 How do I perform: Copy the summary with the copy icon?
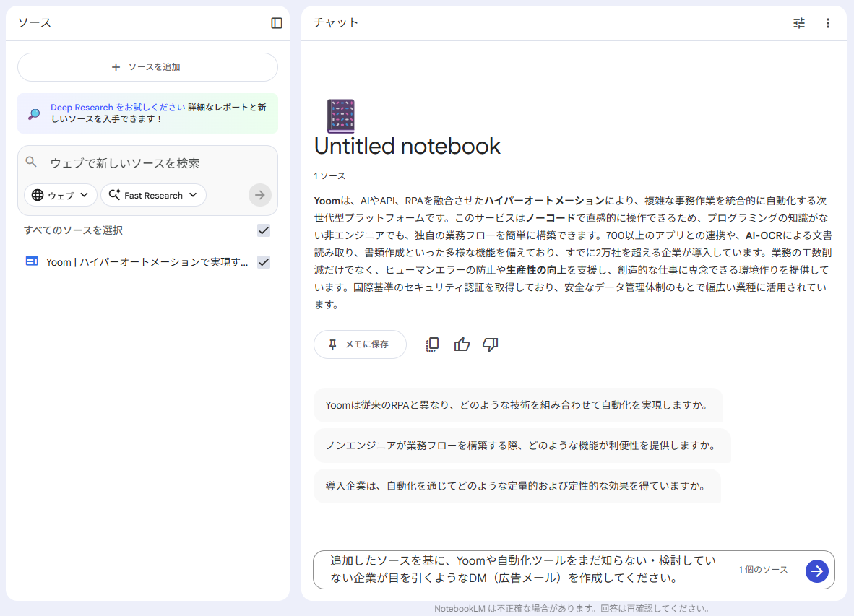coord(432,344)
